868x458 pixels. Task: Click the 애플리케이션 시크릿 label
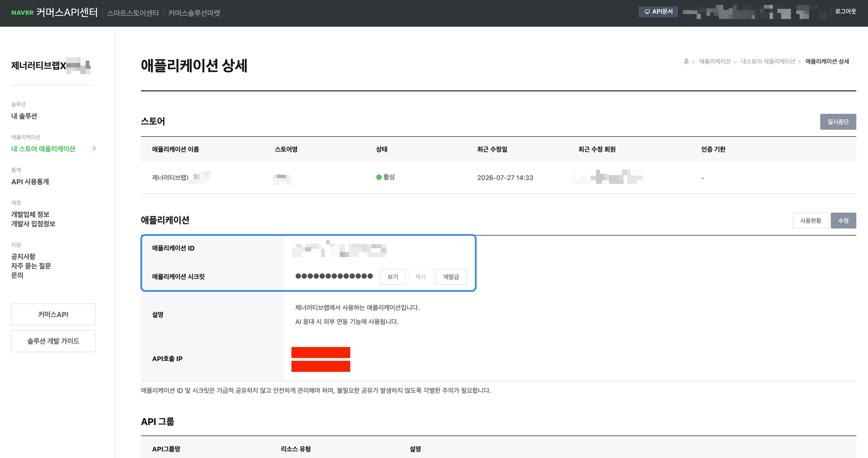[178, 277]
